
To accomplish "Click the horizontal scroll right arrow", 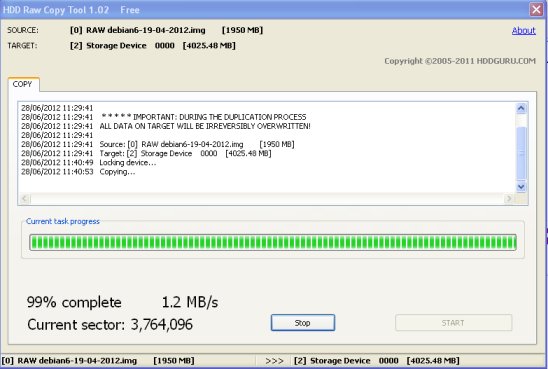I will 509,198.
